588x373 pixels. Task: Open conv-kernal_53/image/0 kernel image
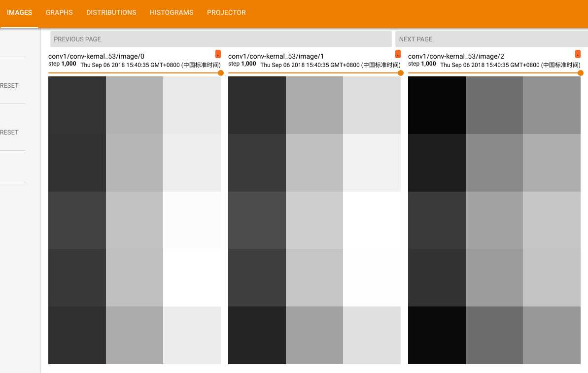(x=135, y=220)
